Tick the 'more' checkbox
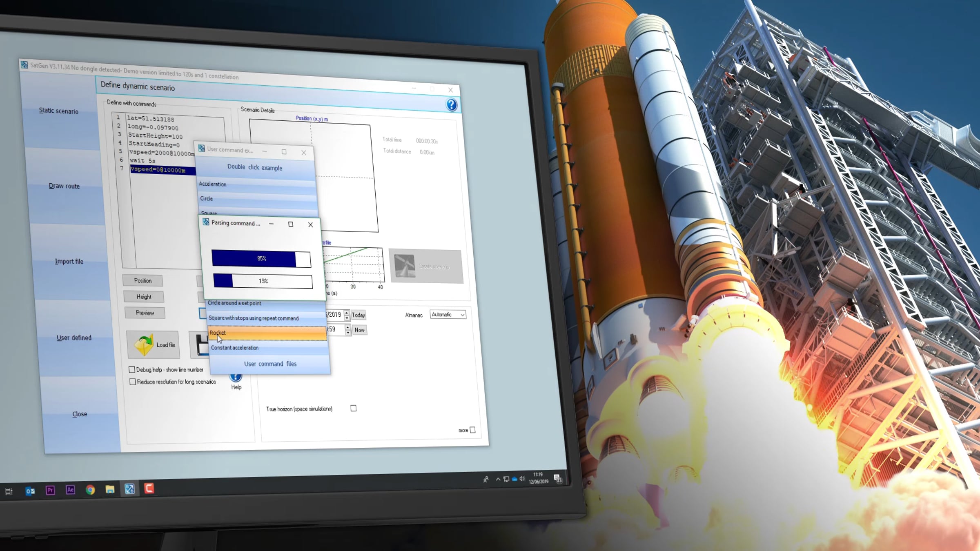 (473, 430)
